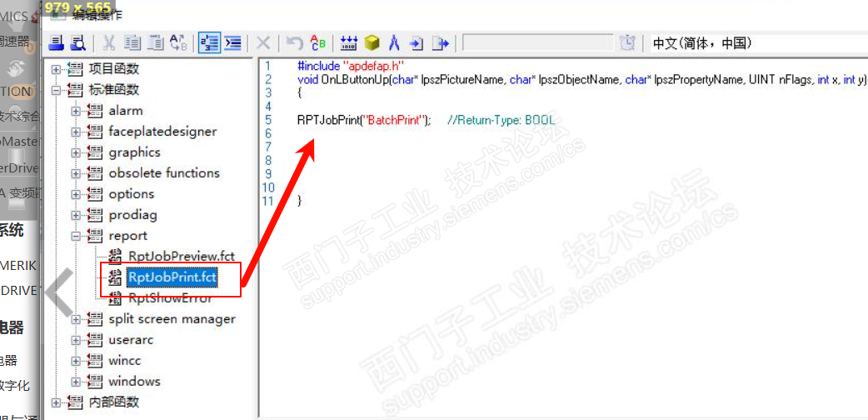Select RptJobPreview.fct in the tree
This screenshot has width=868, height=420.
coord(182,256)
